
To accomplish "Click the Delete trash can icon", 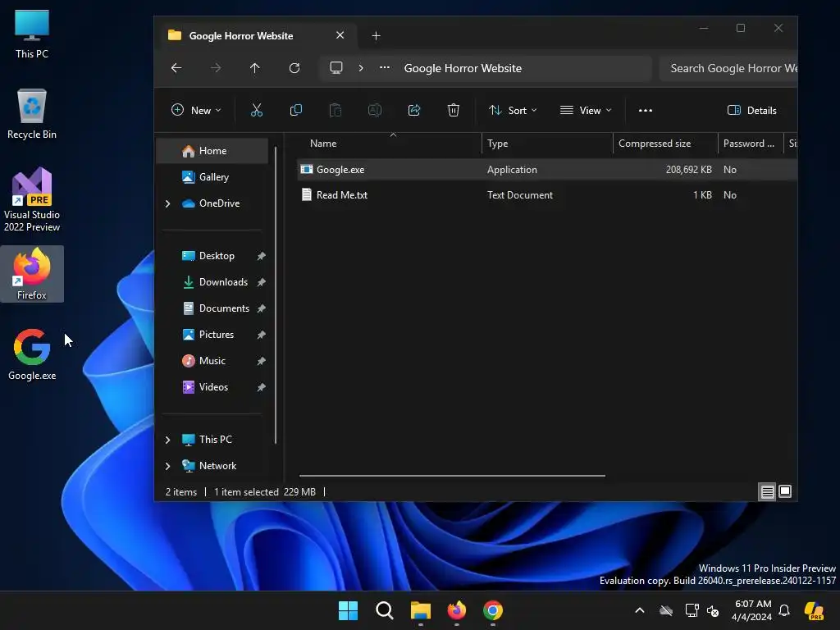I will 453,111.
